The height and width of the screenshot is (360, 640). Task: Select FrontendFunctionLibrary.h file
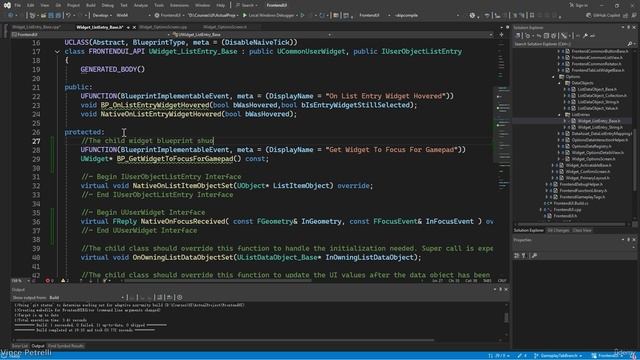pyautogui.click(x=583, y=191)
